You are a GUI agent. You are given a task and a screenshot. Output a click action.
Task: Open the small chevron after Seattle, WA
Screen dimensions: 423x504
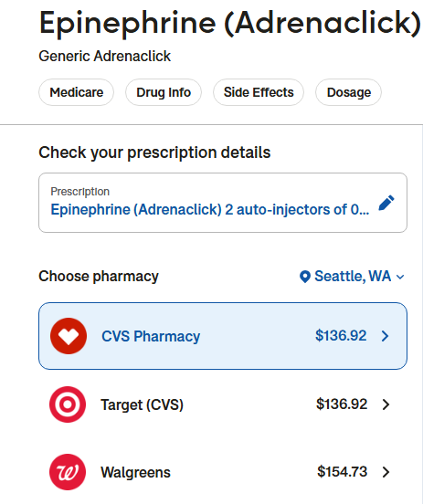pyautogui.click(x=400, y=277)
